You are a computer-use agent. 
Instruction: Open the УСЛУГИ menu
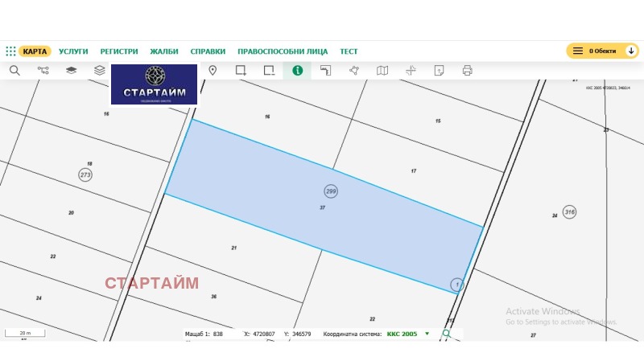(x=73, y=51)
